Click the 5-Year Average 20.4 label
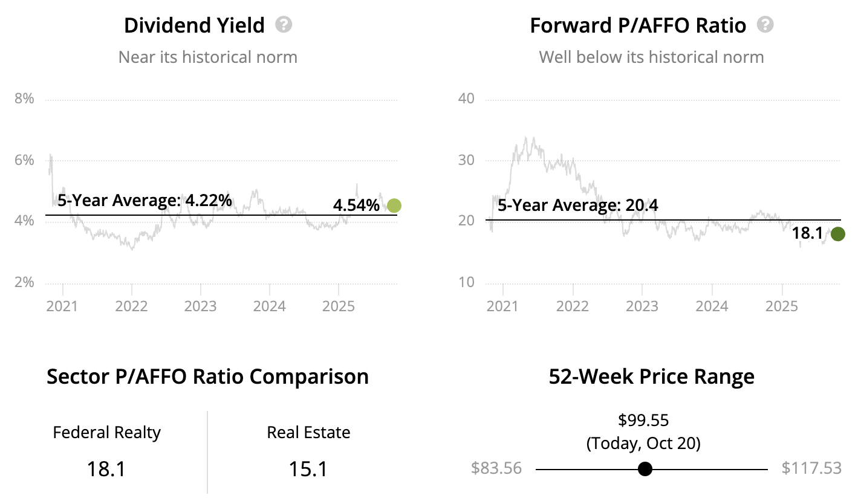This screenshot has width=861, height=504. pos(578,205)
